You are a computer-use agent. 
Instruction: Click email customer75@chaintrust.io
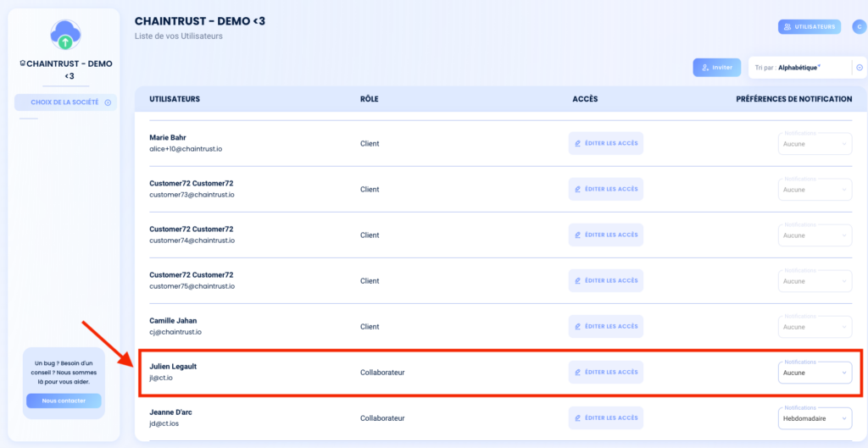pyautogui.click(x=192, y=286)
